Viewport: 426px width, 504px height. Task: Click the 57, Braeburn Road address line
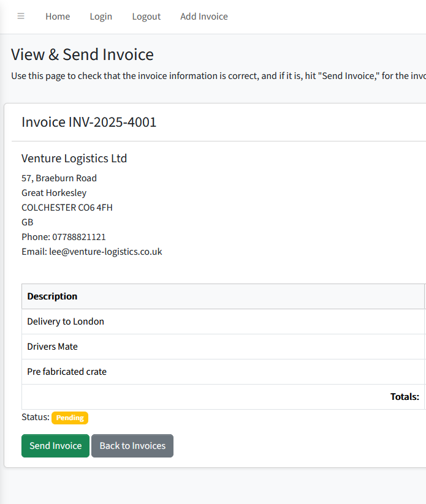59,178
